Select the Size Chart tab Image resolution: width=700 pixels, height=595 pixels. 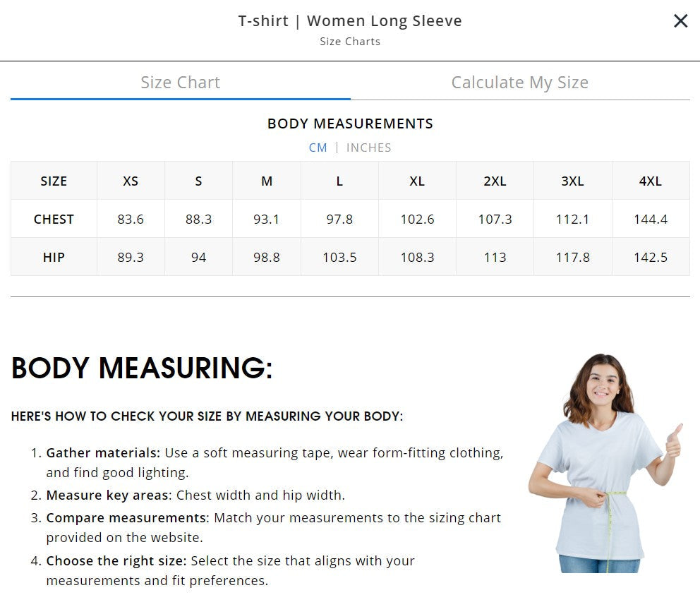click(180, 83)
